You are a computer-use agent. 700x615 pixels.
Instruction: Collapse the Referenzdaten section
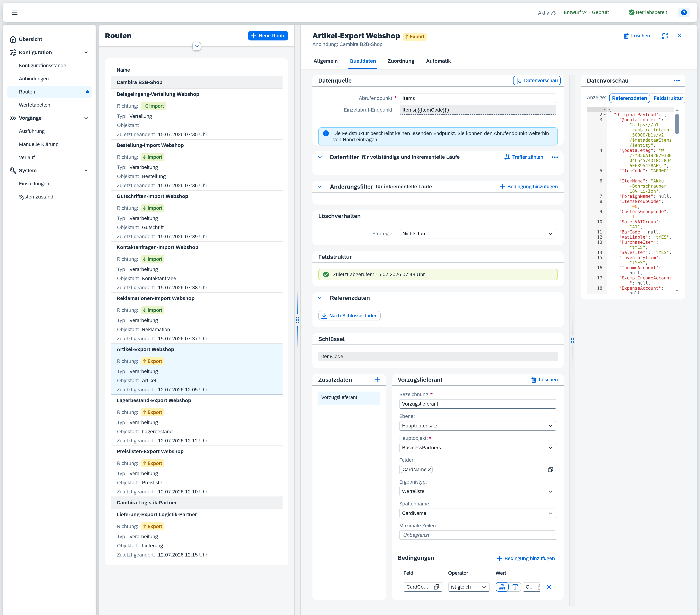[x=320, y=298]
